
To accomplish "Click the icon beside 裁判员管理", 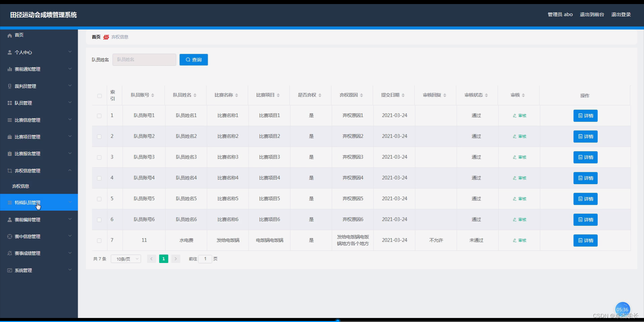I will click(x=10, y=86).
